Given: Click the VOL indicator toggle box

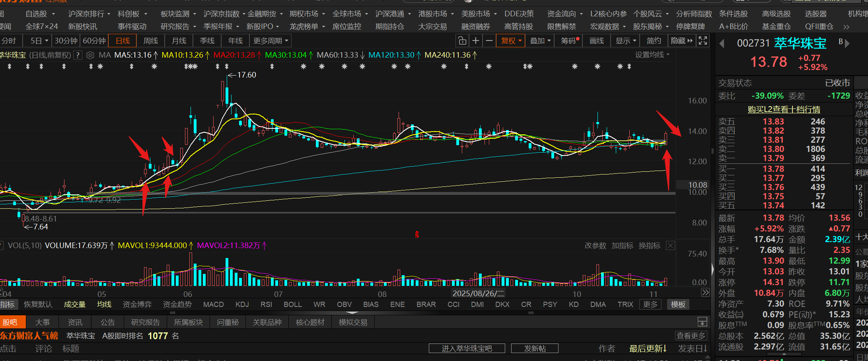Looking at the screenshot, I should click(2, 246).
